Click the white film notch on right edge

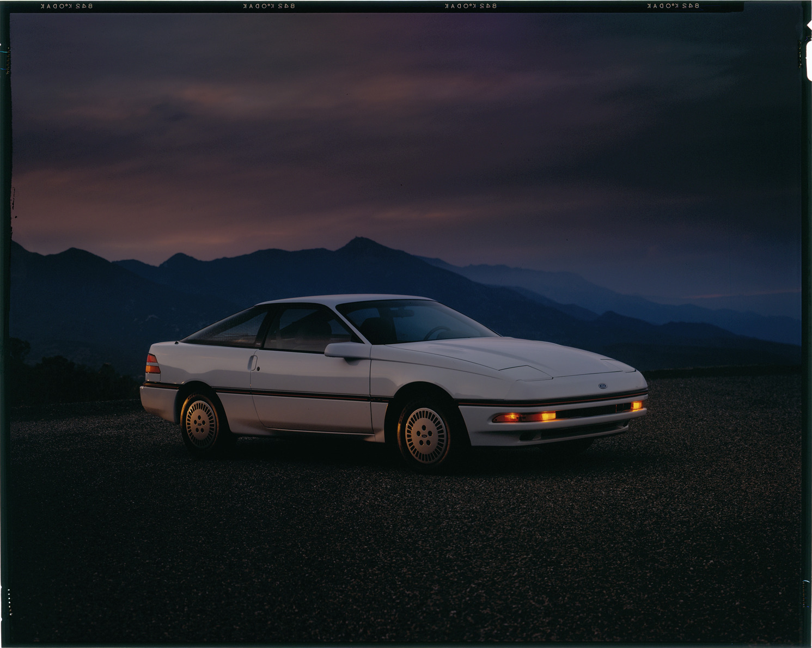pyautogui.click(x=808, y=60)
